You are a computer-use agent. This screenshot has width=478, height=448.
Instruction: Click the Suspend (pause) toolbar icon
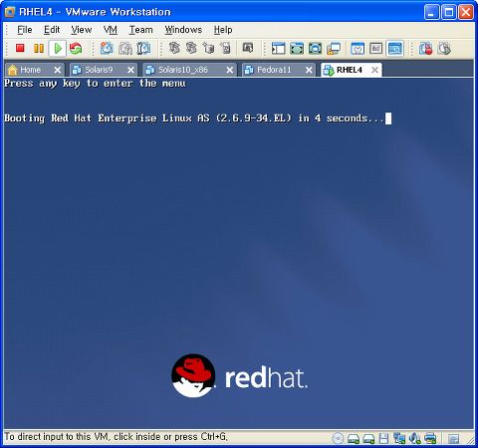tap(39, 49)
